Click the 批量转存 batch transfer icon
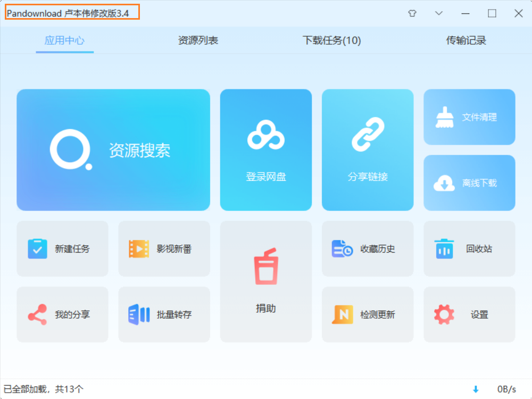532x399 pixels. (139, 314)
